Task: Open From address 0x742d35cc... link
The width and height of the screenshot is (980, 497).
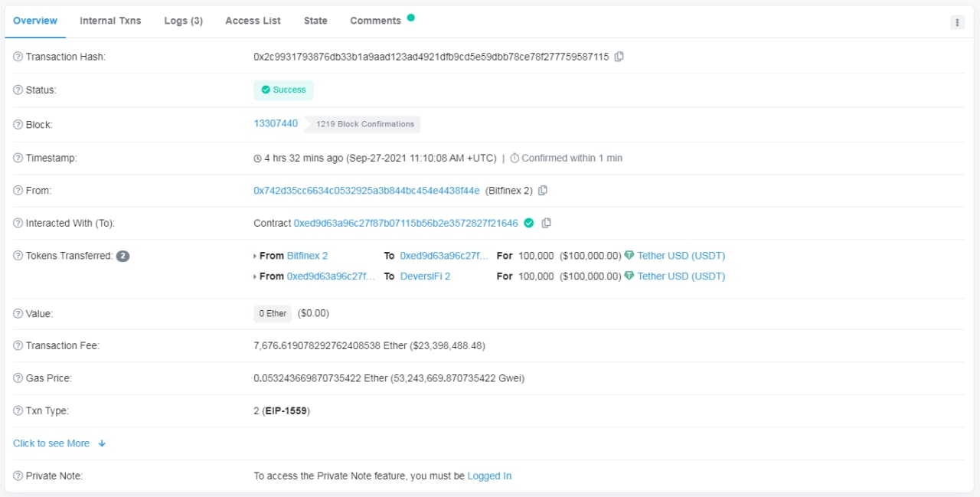Action: tap(367, 191)
